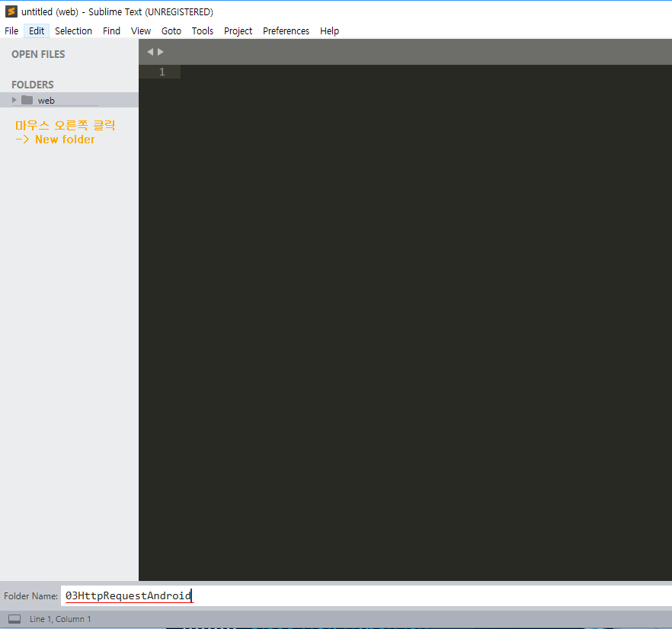This screenshot has width=672, height=629.
Task: Open the Help menu
Action: [329, 30]
